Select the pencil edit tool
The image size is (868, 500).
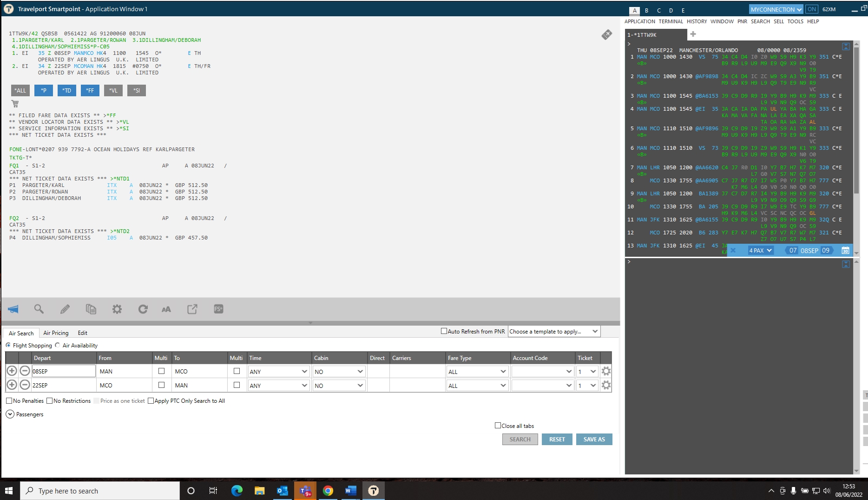[65, 309]
